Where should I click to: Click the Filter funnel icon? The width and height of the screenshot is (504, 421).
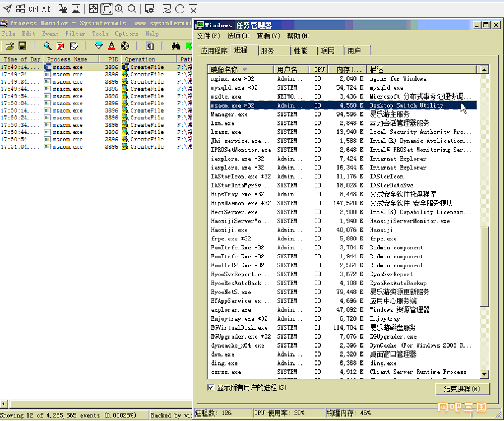pos(99,46)
